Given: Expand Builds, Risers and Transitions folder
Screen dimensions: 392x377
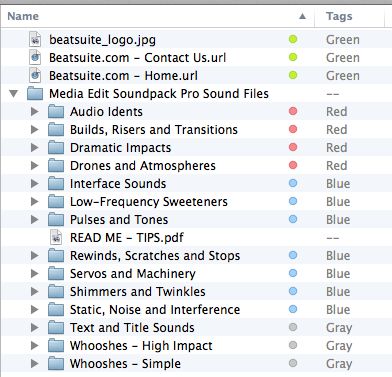Looking at the screenshot, I should point(35,130).
